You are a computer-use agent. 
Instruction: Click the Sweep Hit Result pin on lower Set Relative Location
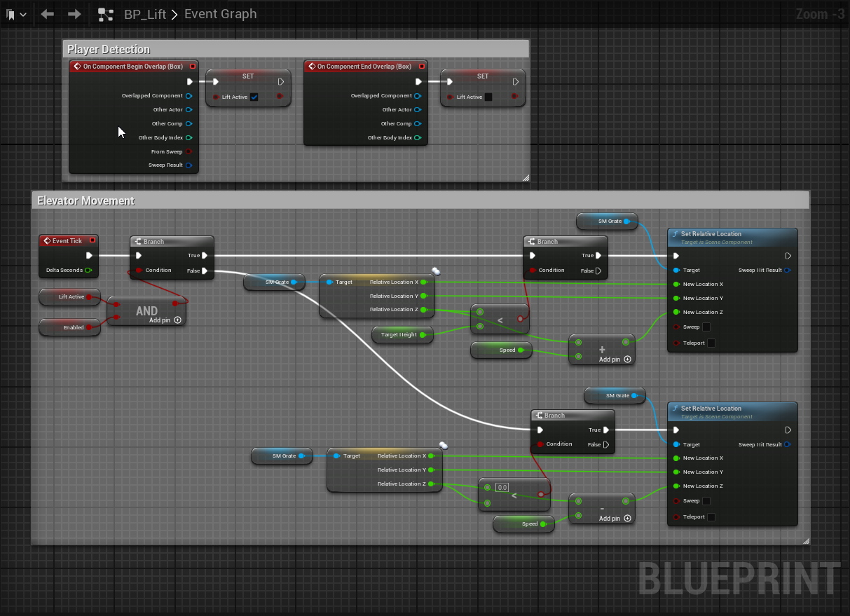[787, 444]
